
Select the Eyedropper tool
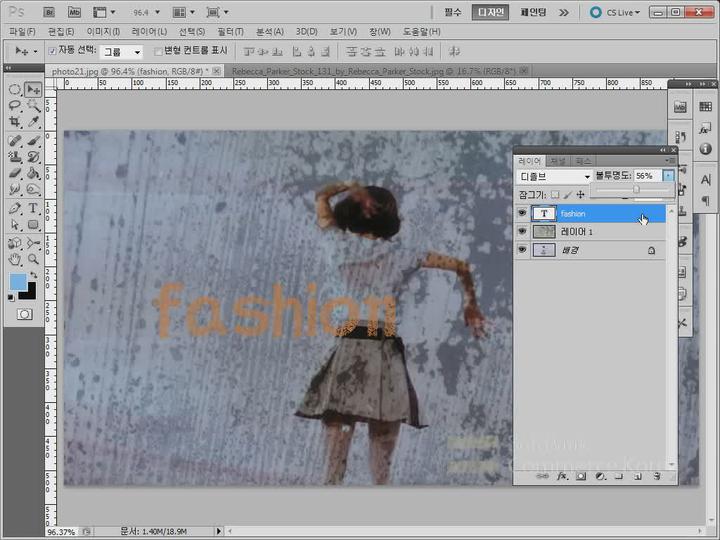tap(33, 122)
